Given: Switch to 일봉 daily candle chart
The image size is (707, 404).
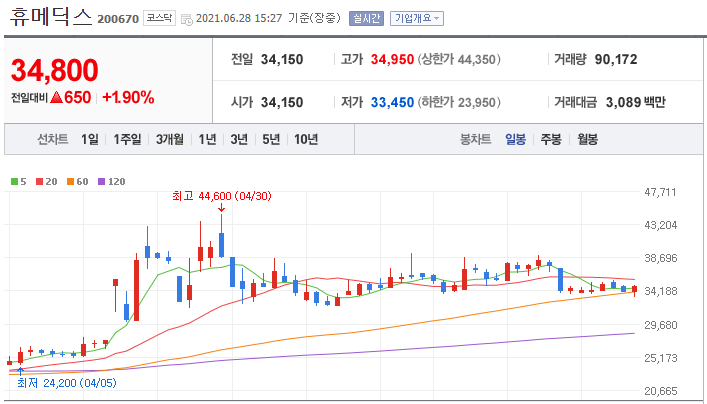Looking at the screenshot, I should click(515, 139).
